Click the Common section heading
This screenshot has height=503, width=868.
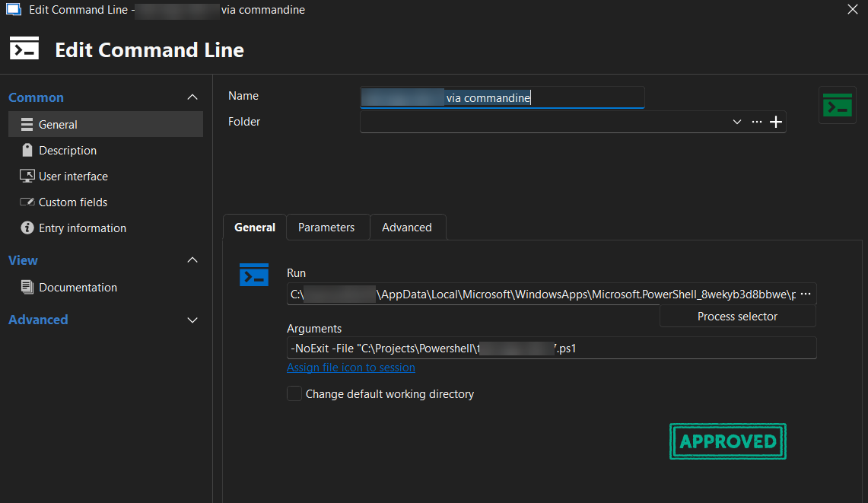[36, 97]
